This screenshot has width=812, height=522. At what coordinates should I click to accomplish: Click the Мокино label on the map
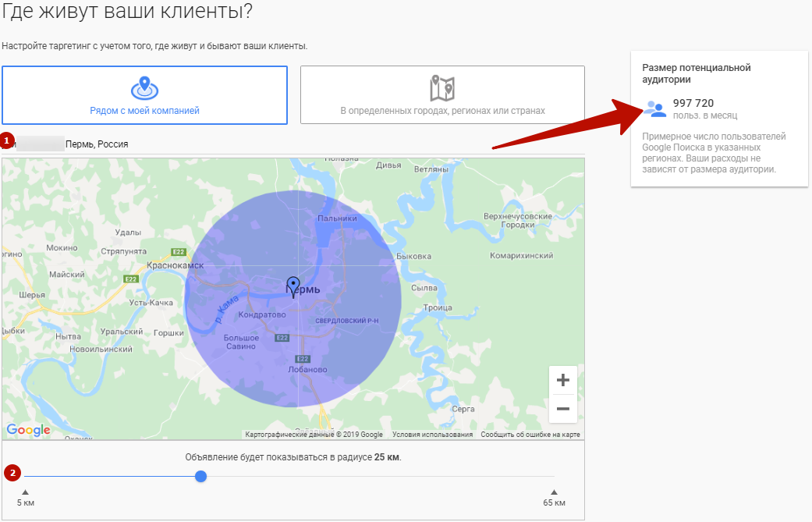tap(62, 247)
